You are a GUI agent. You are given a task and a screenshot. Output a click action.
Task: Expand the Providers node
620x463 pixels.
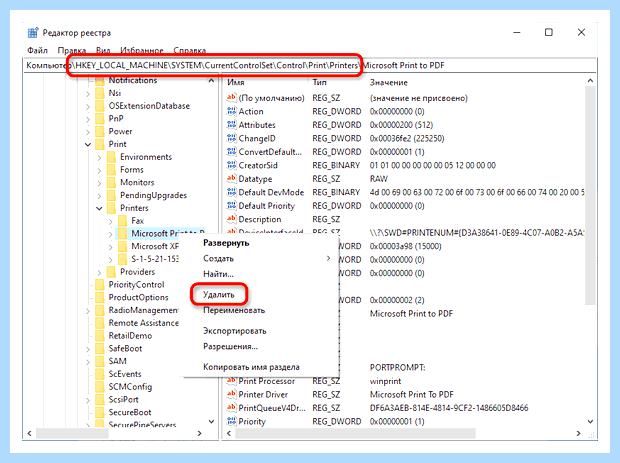pyautogui.click(x=99, y=272)
